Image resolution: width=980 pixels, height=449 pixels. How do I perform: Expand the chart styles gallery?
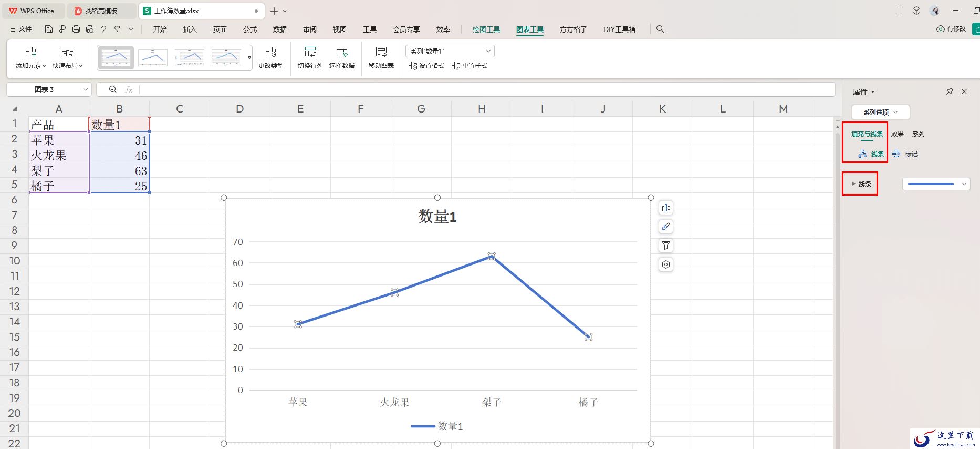pos(249,58)
